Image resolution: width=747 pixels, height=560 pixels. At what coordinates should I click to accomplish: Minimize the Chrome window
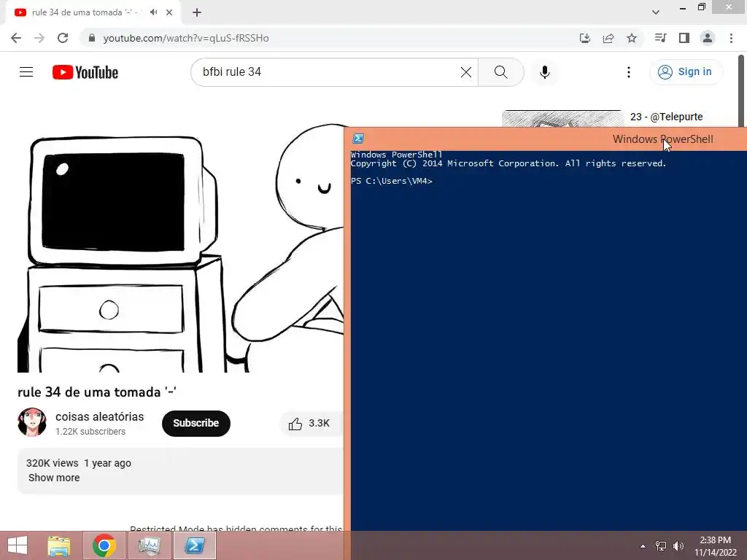(x=683, y=7)
